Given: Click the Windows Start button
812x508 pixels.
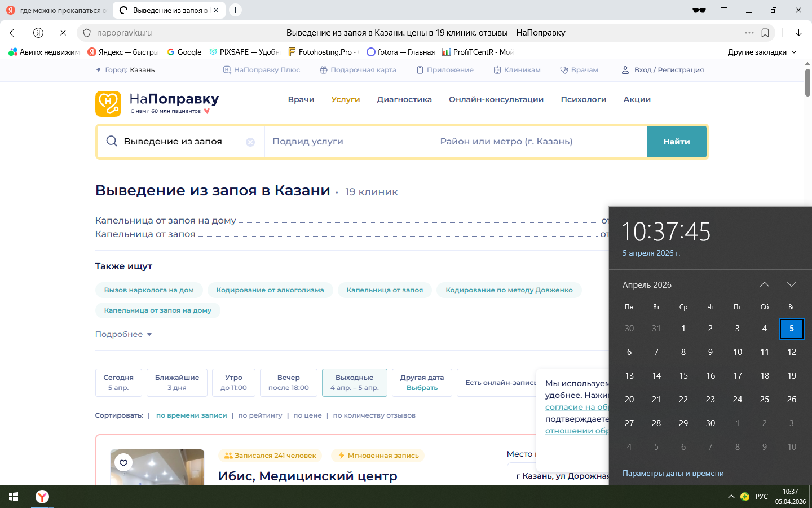Looking at the screenshot, I should coord(14,497).
